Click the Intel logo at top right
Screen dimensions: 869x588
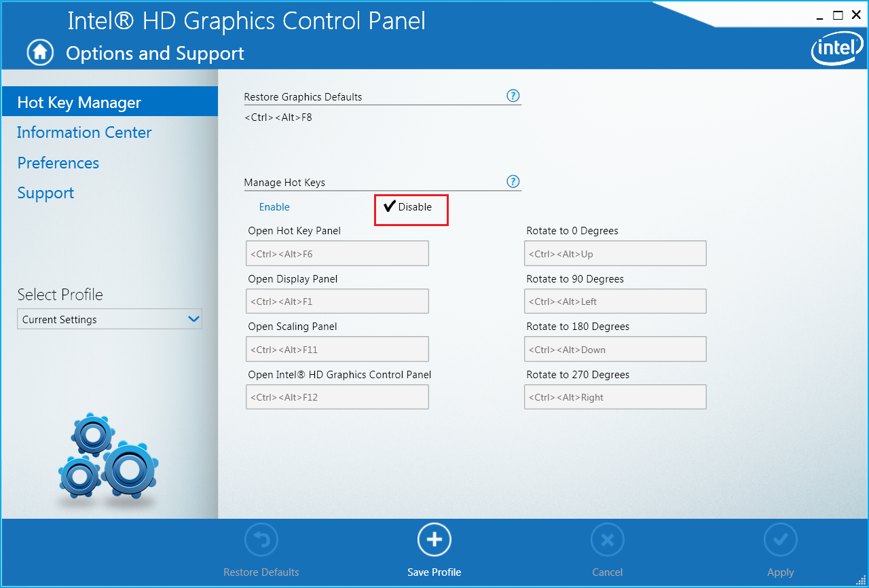836,49
